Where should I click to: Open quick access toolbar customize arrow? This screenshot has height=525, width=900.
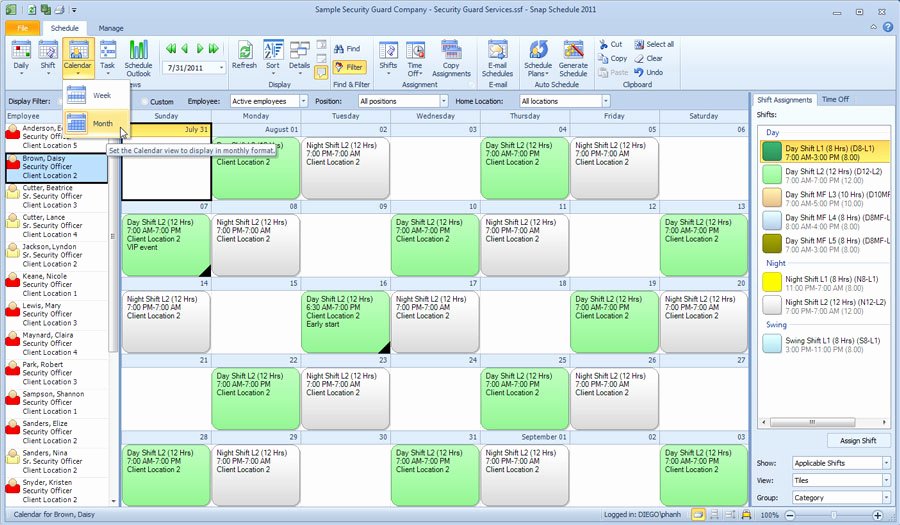point(74,10)
